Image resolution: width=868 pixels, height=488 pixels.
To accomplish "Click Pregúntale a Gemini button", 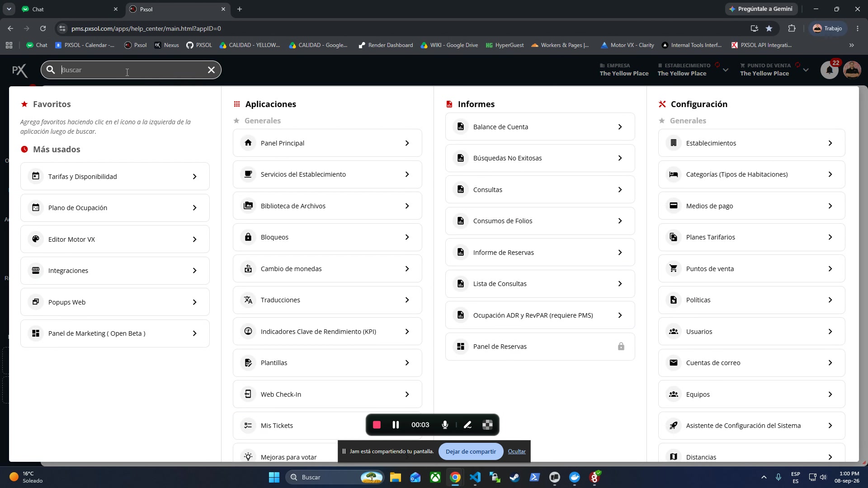I will 761,9.
